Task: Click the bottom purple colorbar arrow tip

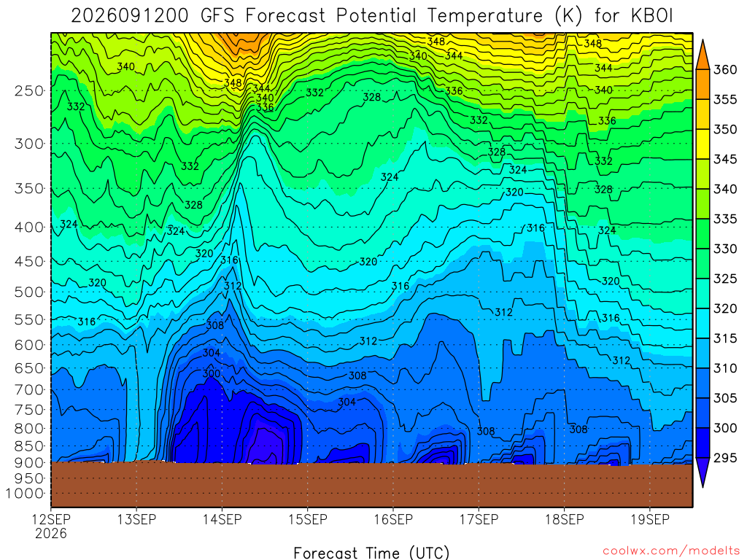Action: [x=703, y=482]
